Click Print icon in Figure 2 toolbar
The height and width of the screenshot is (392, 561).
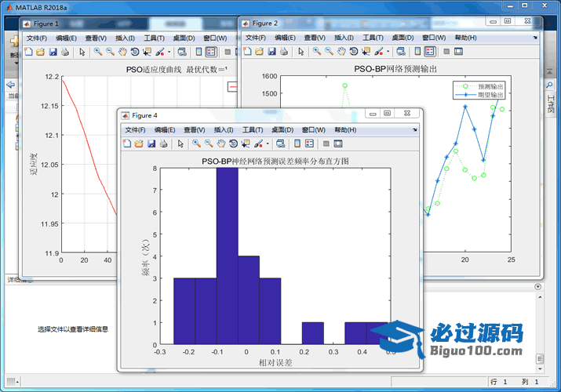284,52
